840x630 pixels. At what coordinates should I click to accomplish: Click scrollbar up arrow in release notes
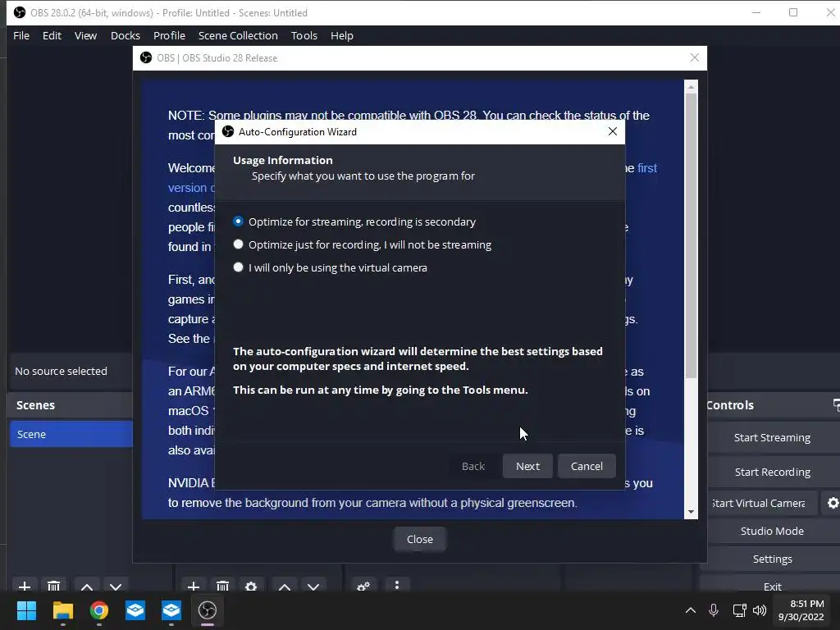[691, 86]
